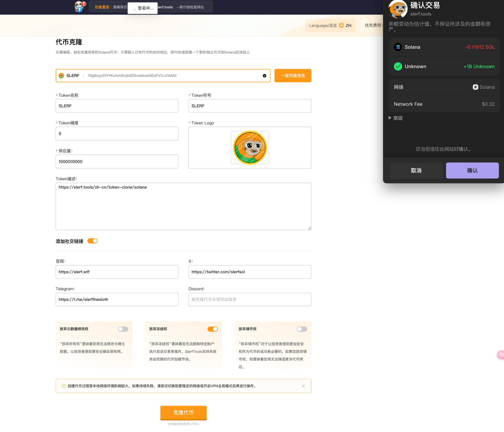This screenshot has width=504, height=432.
Task: Click the globe language icon
Action: click(341, 25)
